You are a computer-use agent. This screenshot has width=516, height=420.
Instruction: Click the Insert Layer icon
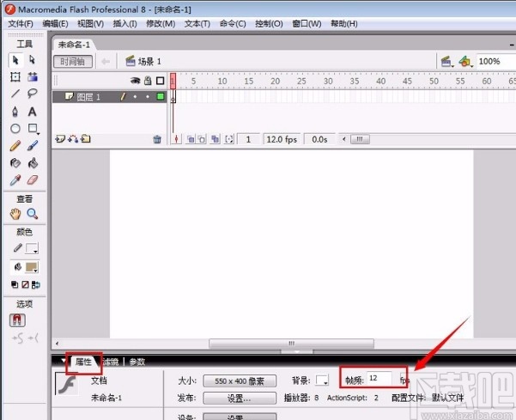coord(60,139)
